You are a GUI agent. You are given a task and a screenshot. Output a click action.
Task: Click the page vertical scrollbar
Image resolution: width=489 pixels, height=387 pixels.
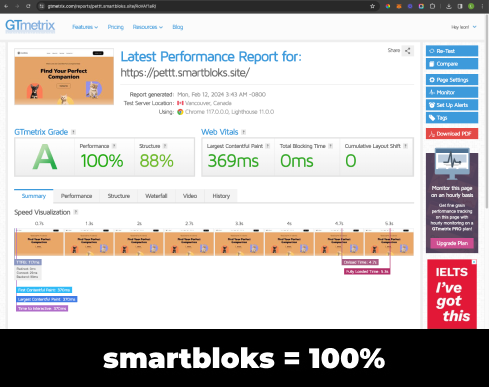[x=487, y=111]
